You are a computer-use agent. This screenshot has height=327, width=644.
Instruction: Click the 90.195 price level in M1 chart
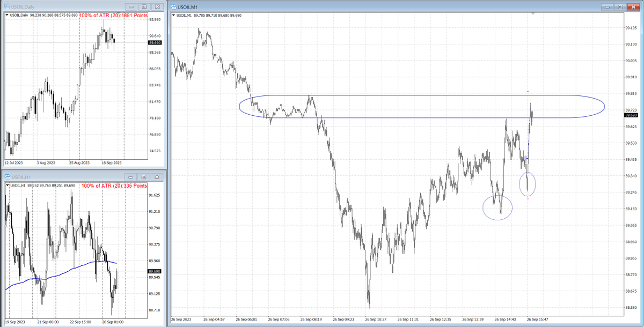tap(632, 28)
